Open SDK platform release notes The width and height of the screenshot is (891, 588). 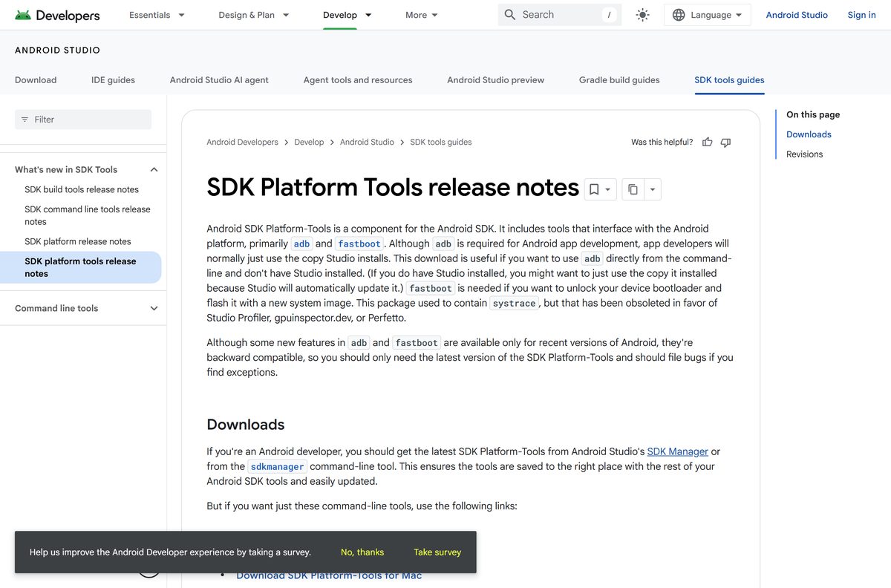click(78, 241)
